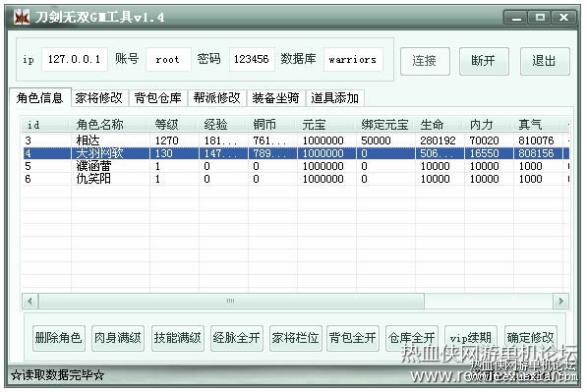
Task: Click the 确定修改 button
Action: (531, 338)
